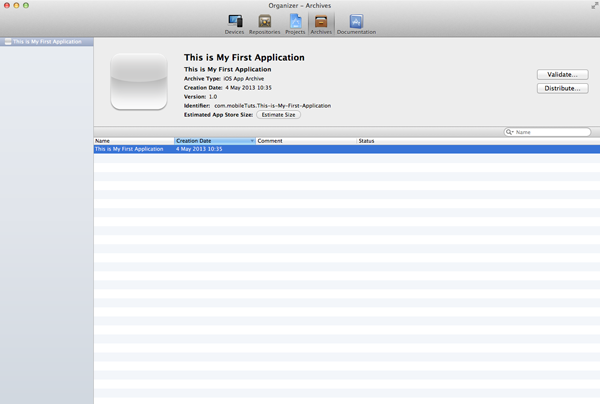Click Estimate Size for the App Store

tap(278, 115)
